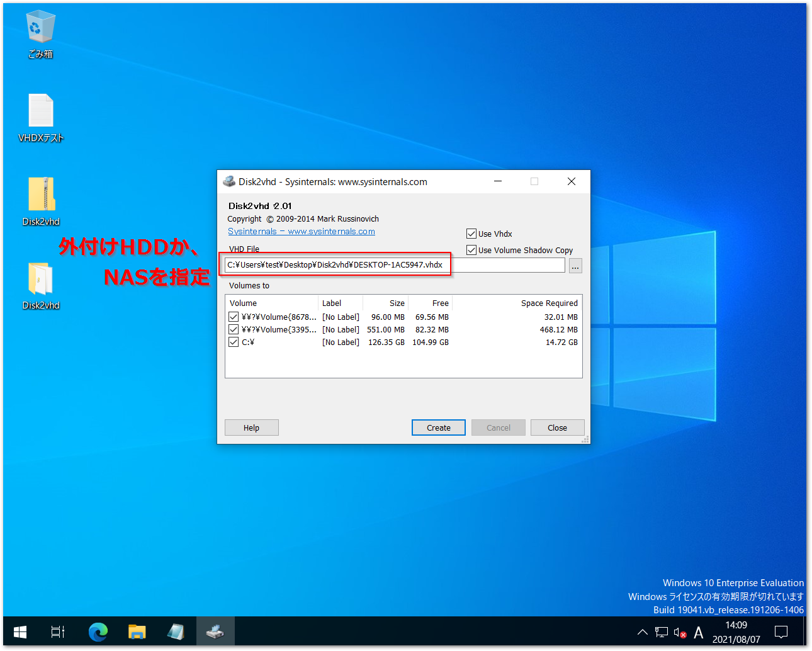The height and width of the screenshot is (651, 812).
Task: Select the 14.72 GB space required value
Action: pyautogui.click(x=561, y=342)
